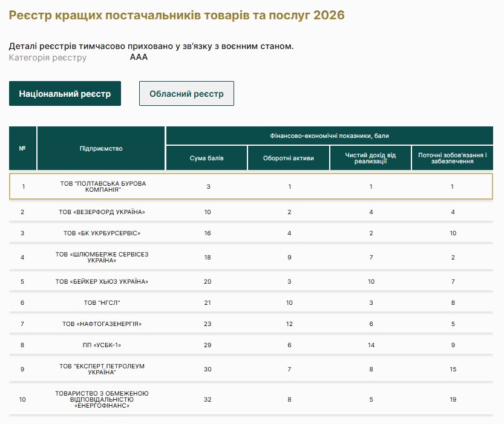Click Оборотні активи value 10 for НГСЛ

point(289,302)
